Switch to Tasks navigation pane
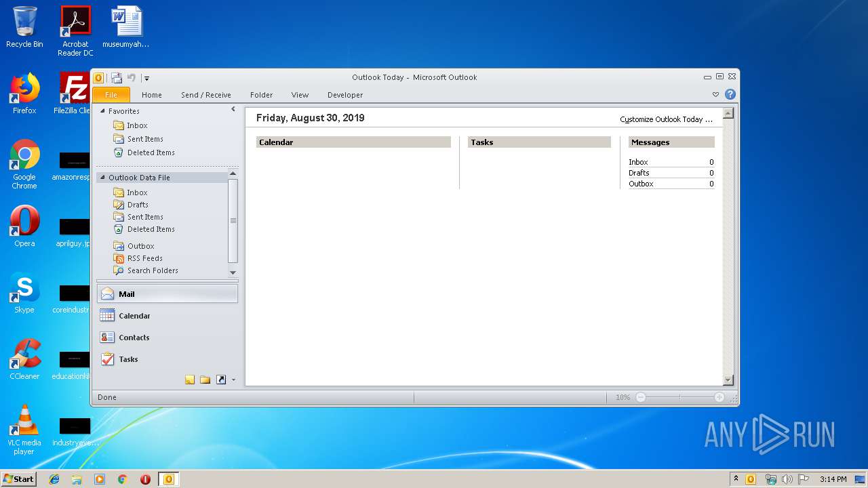This screenshot has width=868, height=488. [167, 359]
